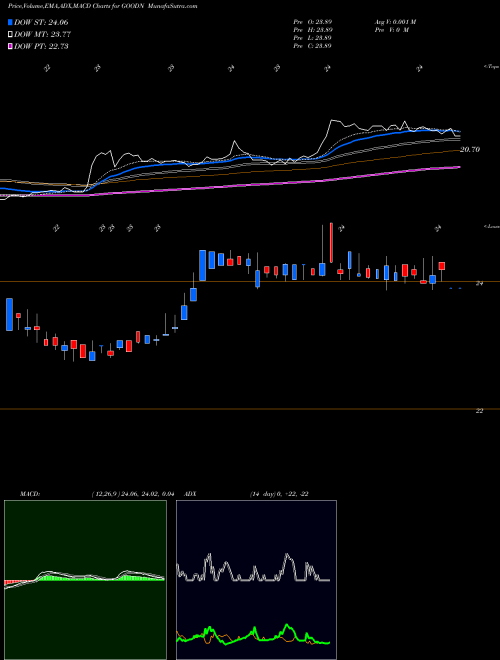Click the white DOW MT legend swatch

11,35
